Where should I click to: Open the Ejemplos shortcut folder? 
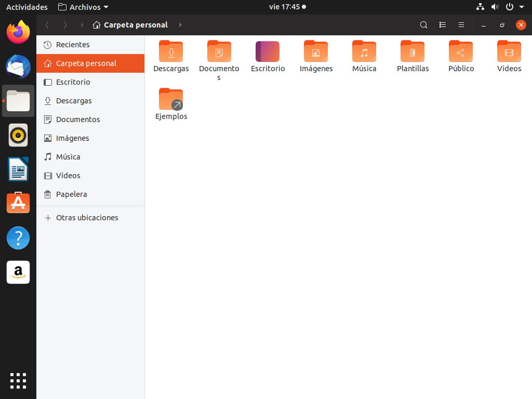click(x=171, y=100)
